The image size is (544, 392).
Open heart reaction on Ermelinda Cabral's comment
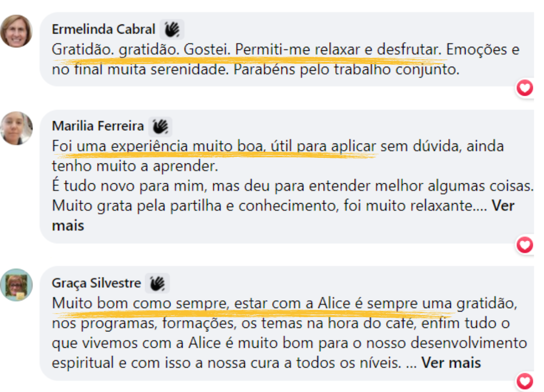525,89
